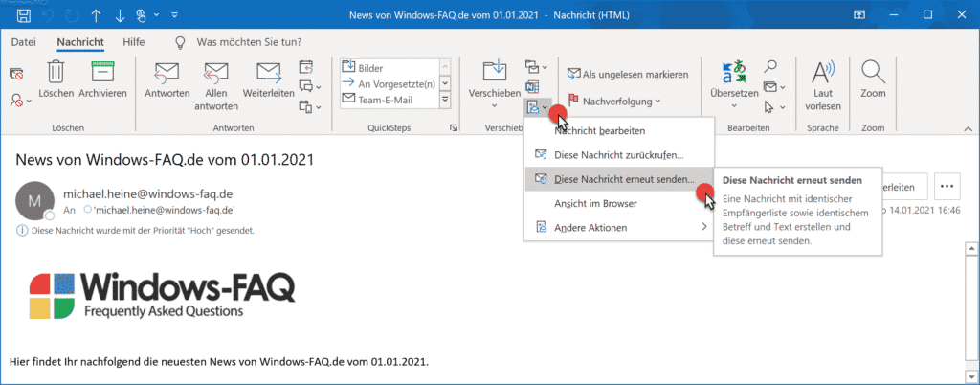Click the Übersetzen translate button
This screenshot has width=980, height=385.
point(734,84)
